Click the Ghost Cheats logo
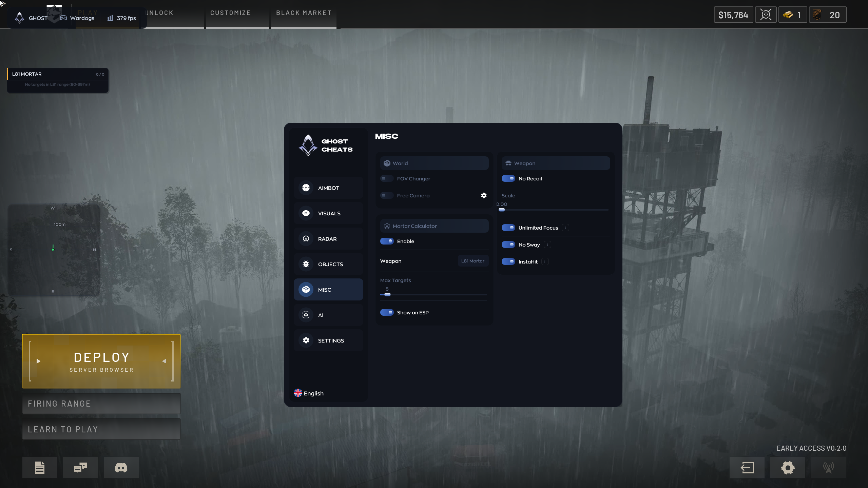The height and width of the screenshot is (488, 868). 308,145
